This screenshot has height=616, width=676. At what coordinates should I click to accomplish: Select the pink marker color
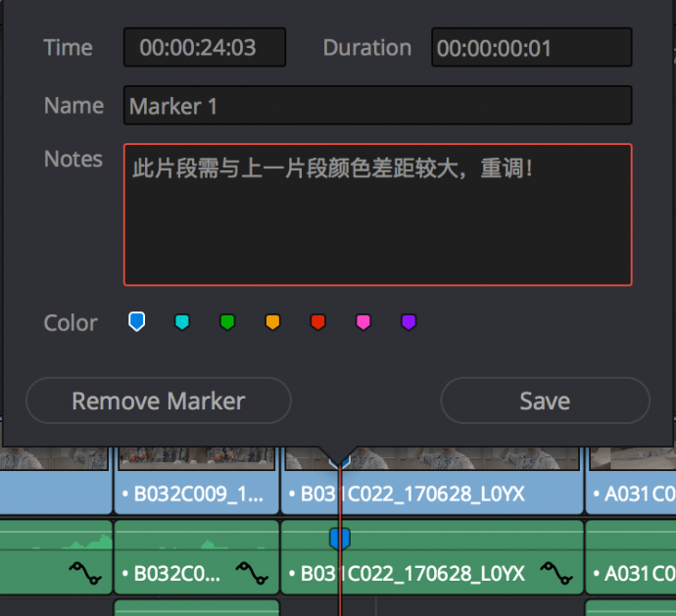point(363,322)
